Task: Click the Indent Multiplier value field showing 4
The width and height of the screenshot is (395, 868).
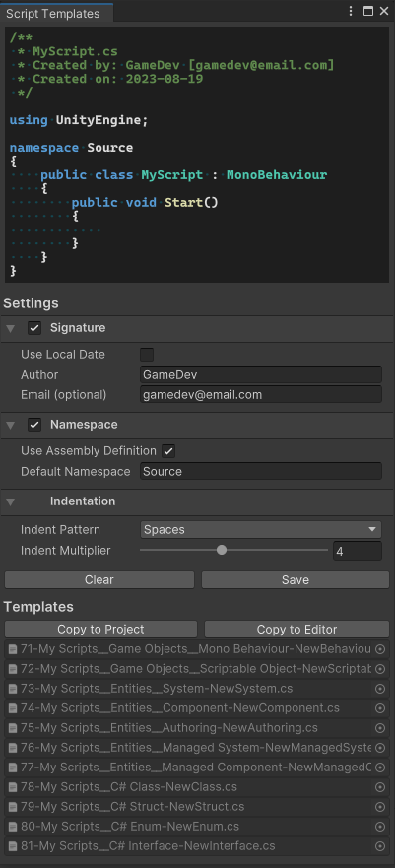Action: point(357,551)
